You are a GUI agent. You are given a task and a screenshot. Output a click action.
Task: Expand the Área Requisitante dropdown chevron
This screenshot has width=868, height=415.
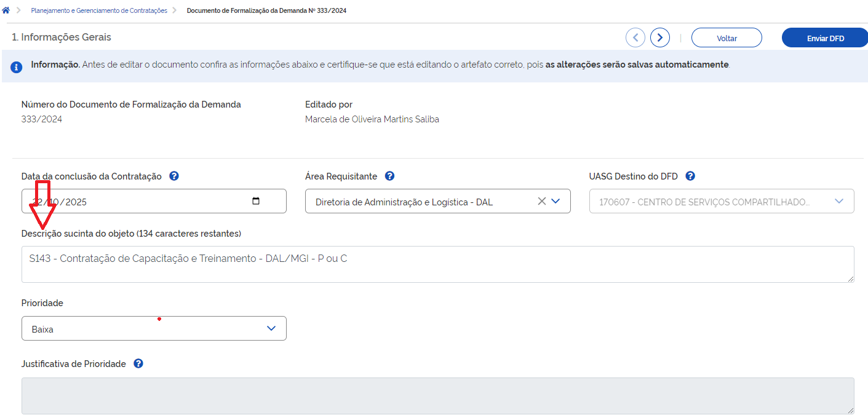(556, 201)
